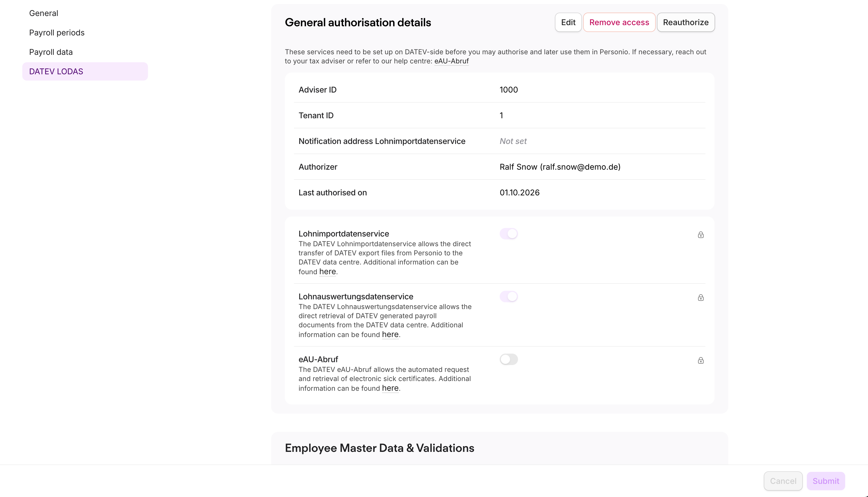This screenshot has width=868, height=497.
Task: Click the Edit button
Action: point(568,23)
